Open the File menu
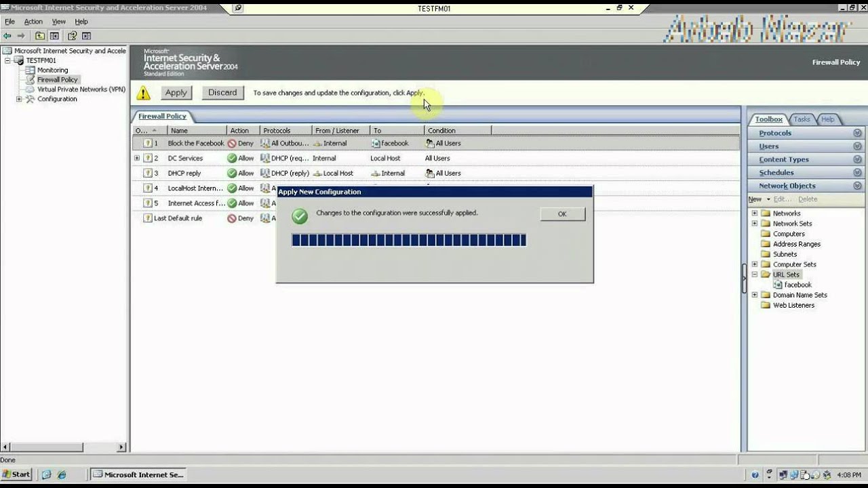The height and width of the screenshot is (488, 868). [9, 22]
